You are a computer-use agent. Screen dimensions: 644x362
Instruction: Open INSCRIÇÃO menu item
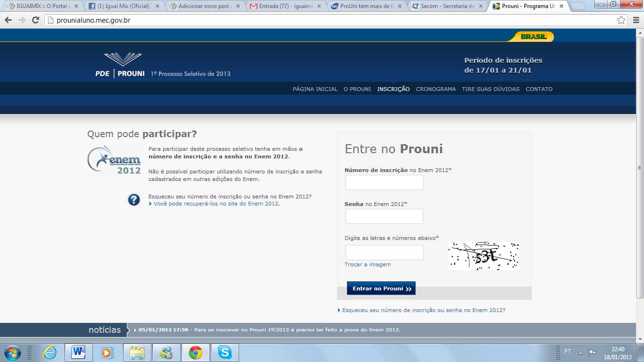(x=393, y=89)
